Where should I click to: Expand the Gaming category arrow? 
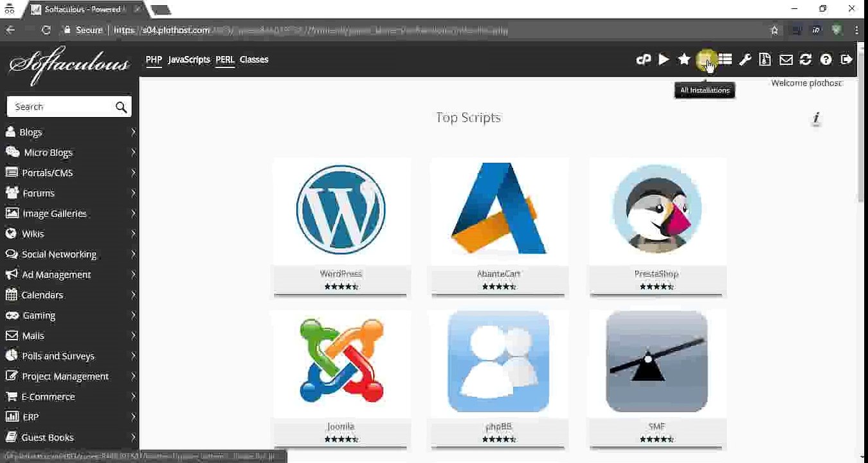133,315
